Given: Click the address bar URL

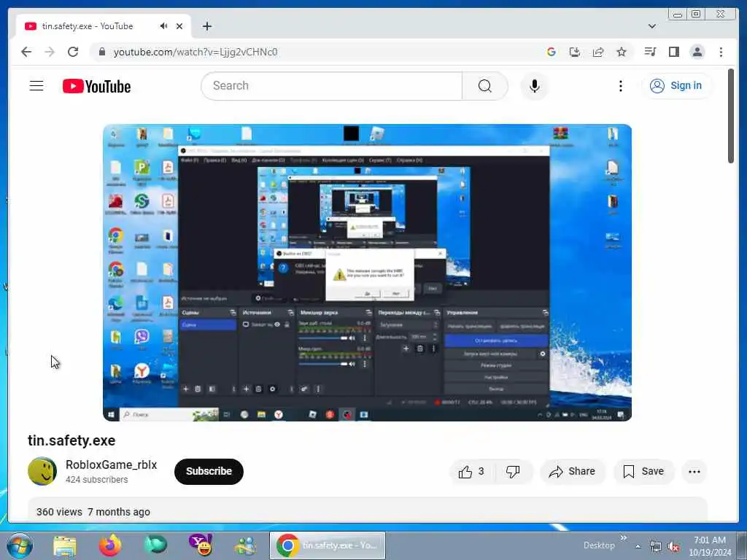Looking at the screenshot, I should tap(196, 52).
